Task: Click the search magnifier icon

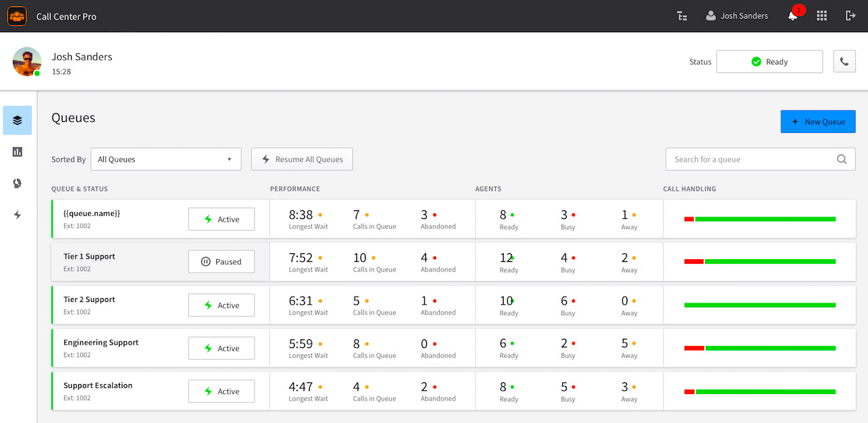Action: pos(842,159)
